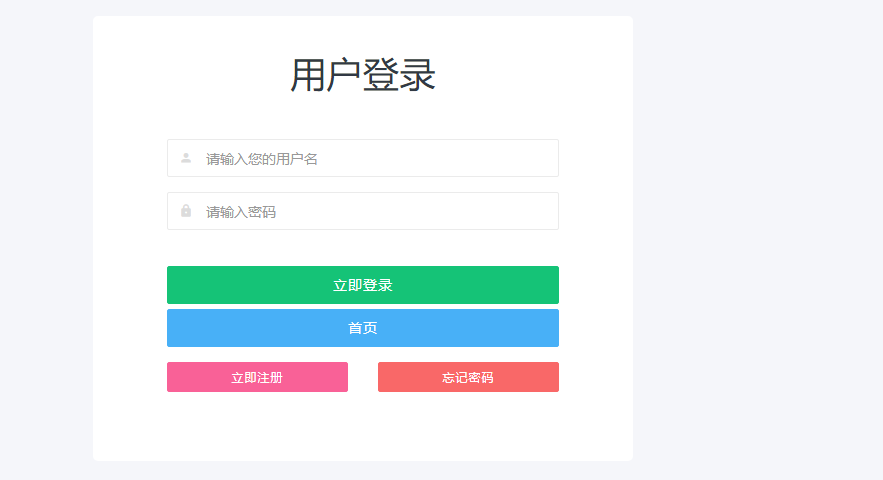Go to 首页 via the blue button

click(363, 328)
